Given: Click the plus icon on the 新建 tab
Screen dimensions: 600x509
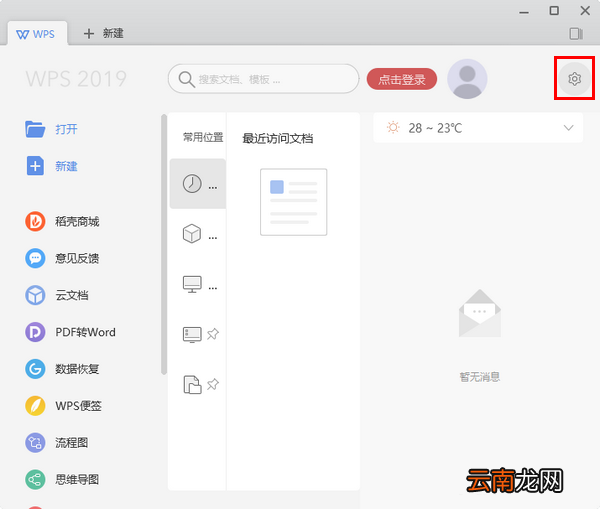Looking at the screenshot, I should pyautogui.click(x=89, y=34).
